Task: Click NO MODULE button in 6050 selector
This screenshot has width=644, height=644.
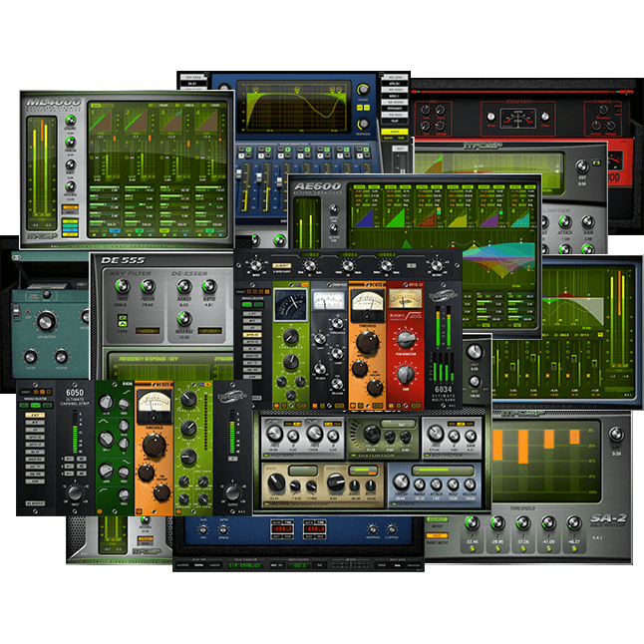Action: pos(35,503)
